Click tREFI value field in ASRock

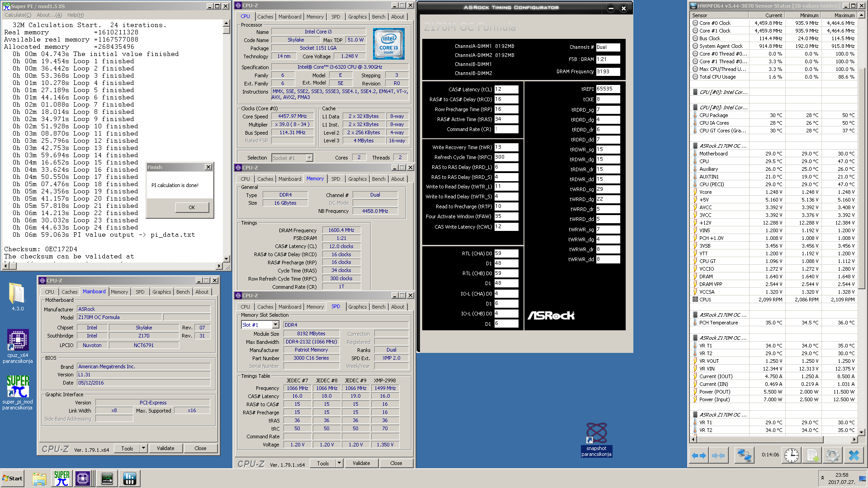[x=608, y=89]
